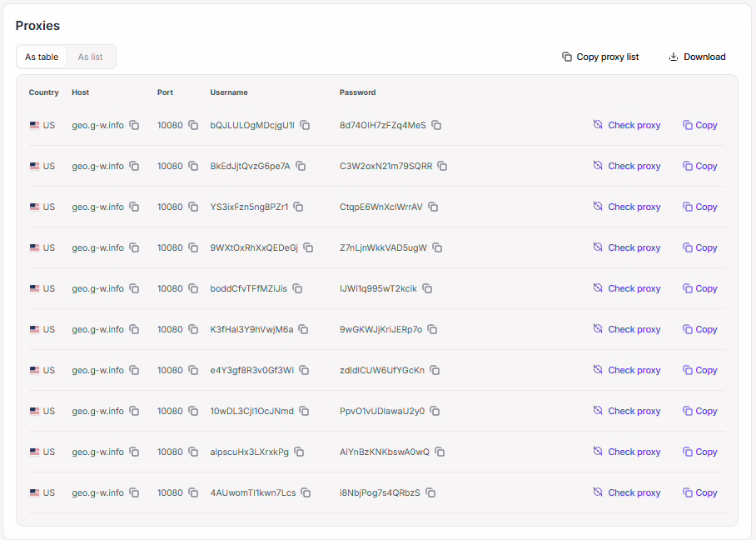756x540 pixels.
Task: Copy the password C3W2oxN21m79SQRR via its copy icon
Action: click(443, 166)
